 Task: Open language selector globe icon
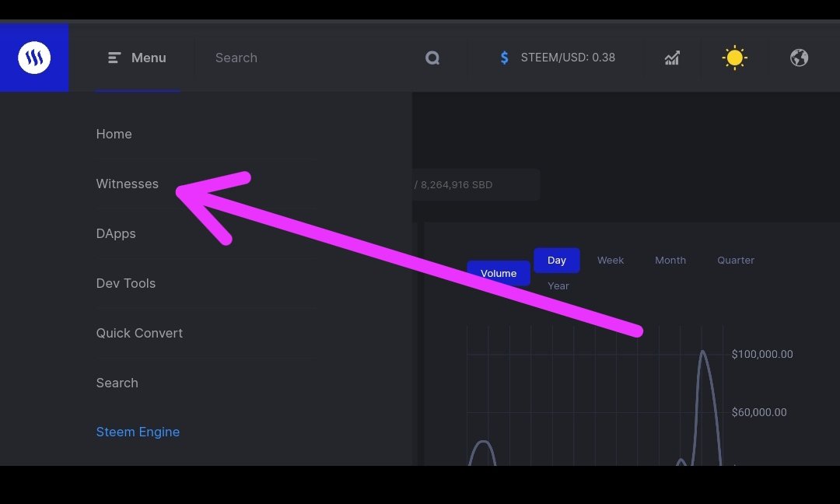(x=799, y=58)
